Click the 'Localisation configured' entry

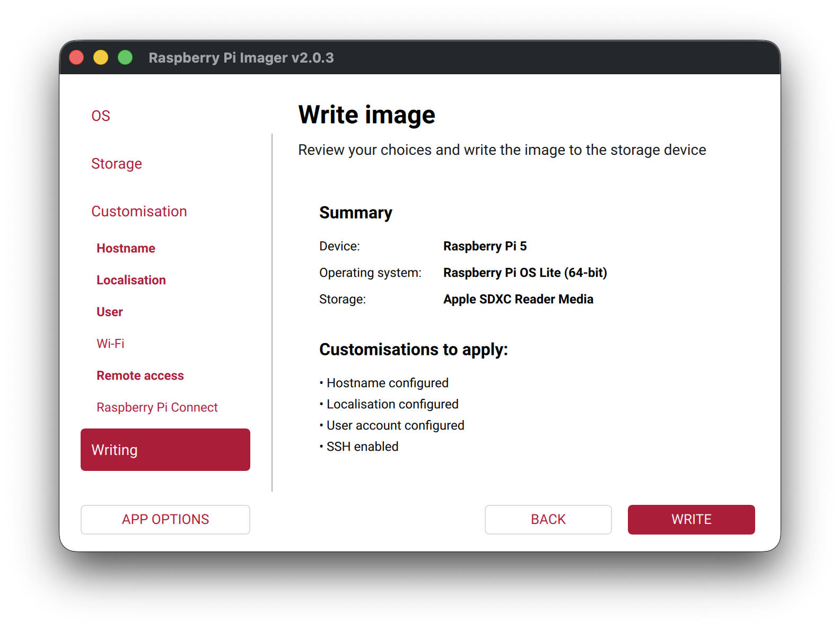pyautogui.click(x=392, y=404)
